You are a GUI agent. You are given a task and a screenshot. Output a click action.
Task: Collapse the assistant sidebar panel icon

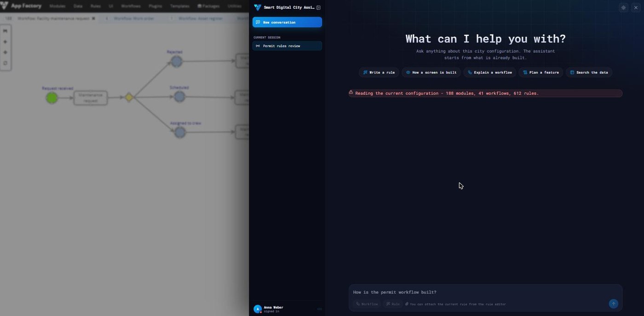coord(318,7)
